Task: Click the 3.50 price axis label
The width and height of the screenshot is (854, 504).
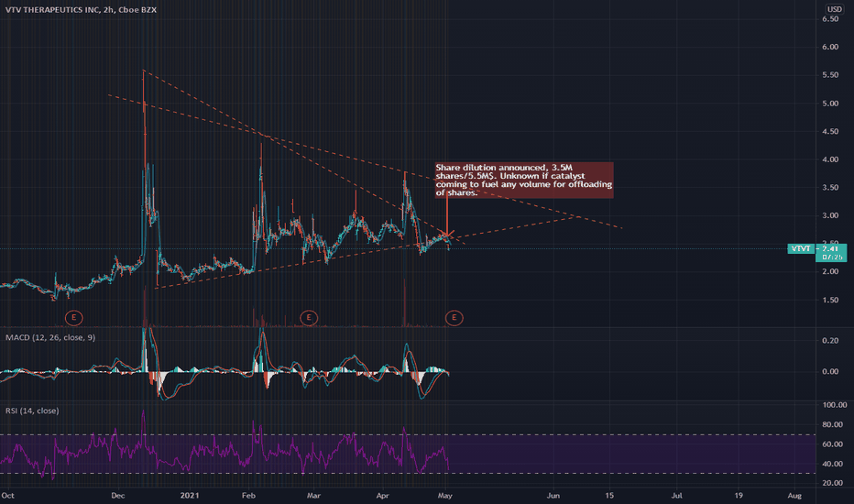Action: (830, 188)
